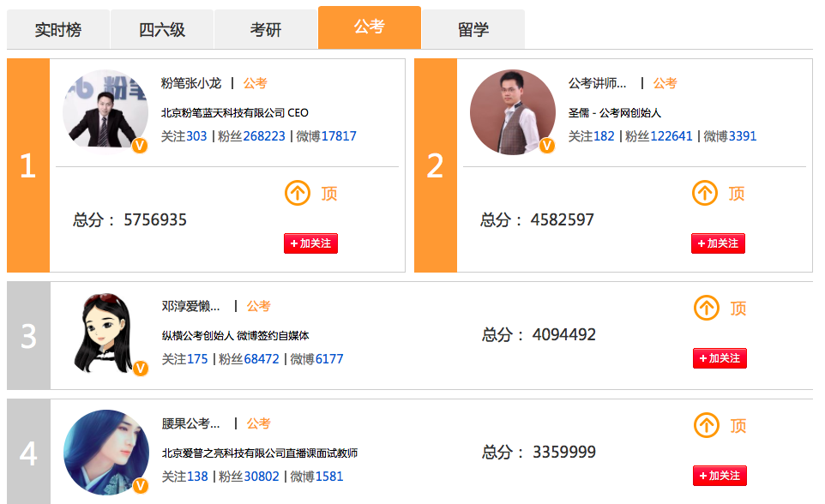825x504 pixels.
Task: Click the up-arrow vote icon for 粉笔张小龙
Action: tap(298, 193)
